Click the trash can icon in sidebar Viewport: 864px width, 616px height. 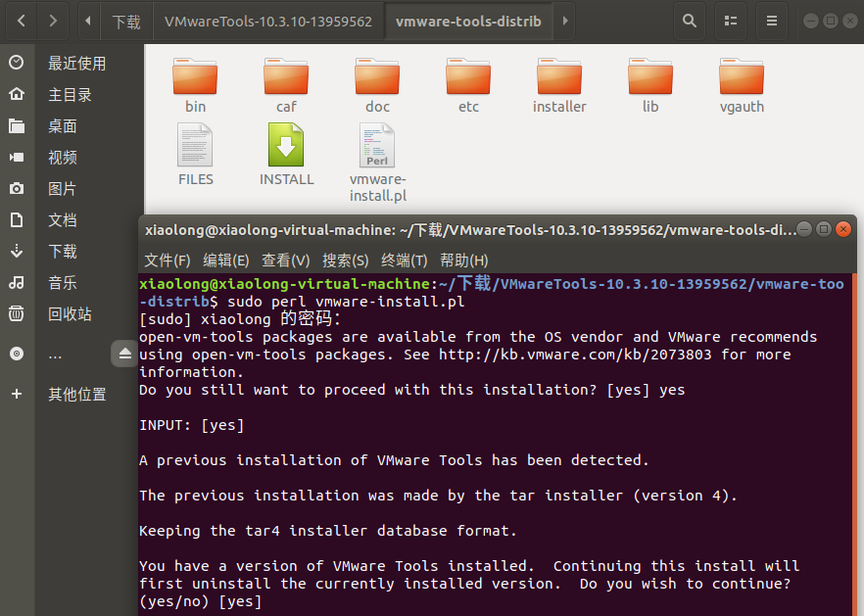(x=17, y=314)
